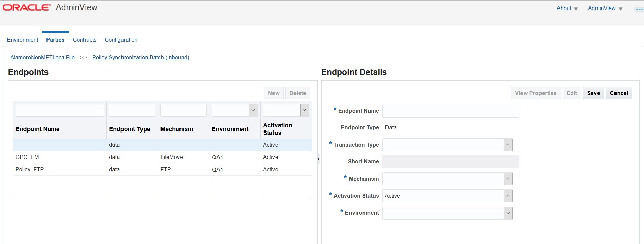Screen dimensions: 644x244
Task: Open the Mechanism dropdown
Action: [x=508, y=179]
